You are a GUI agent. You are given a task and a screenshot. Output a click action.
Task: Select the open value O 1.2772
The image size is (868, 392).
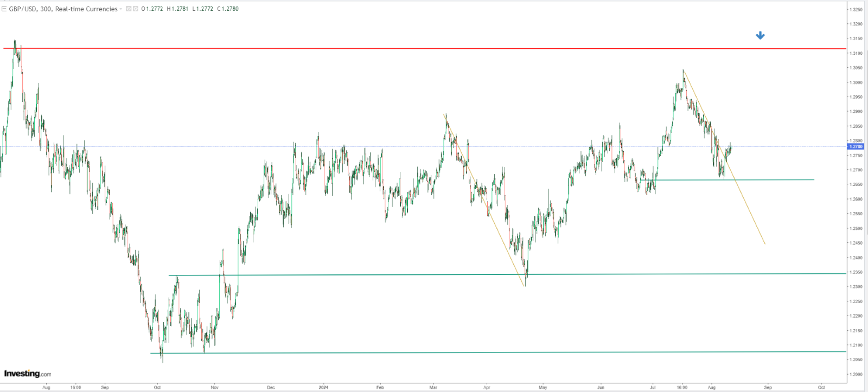click(x=152, y=9)
